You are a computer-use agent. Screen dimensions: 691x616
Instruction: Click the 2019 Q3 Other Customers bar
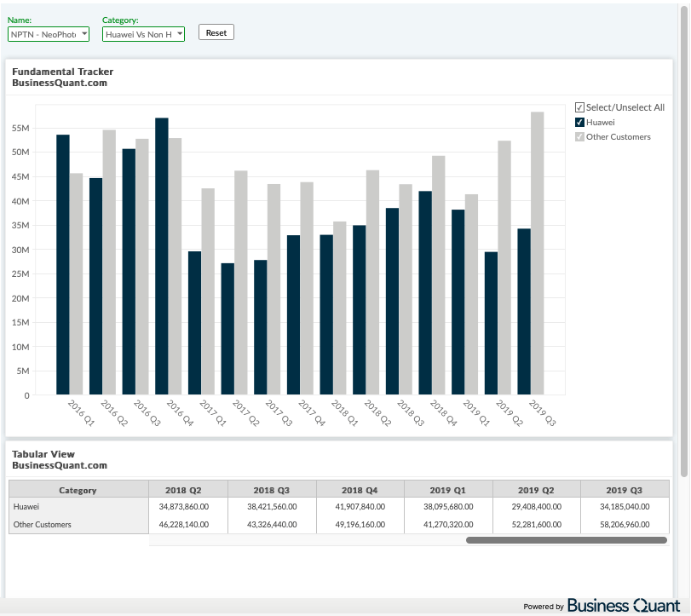537,253
